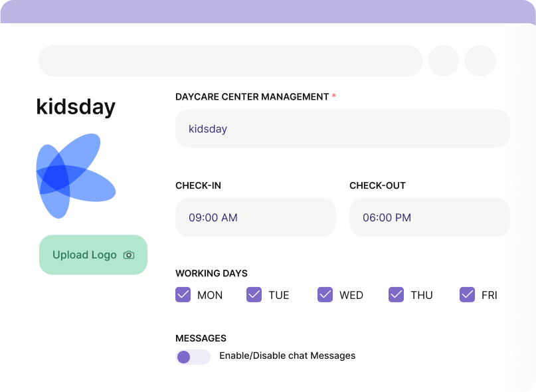This screenshot has height=392, width=536.
Task: Uncheck the TUE working day checkbox
Action: tap(254, 294)
